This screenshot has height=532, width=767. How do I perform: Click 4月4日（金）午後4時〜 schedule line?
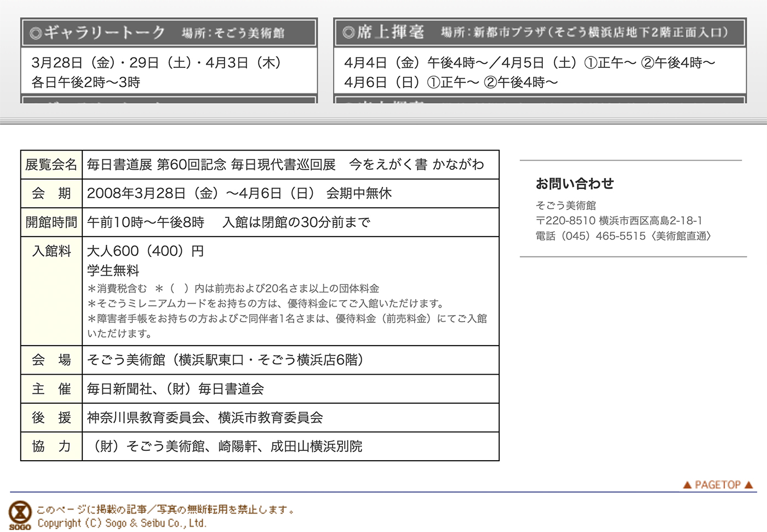click(x=530, y=63)
